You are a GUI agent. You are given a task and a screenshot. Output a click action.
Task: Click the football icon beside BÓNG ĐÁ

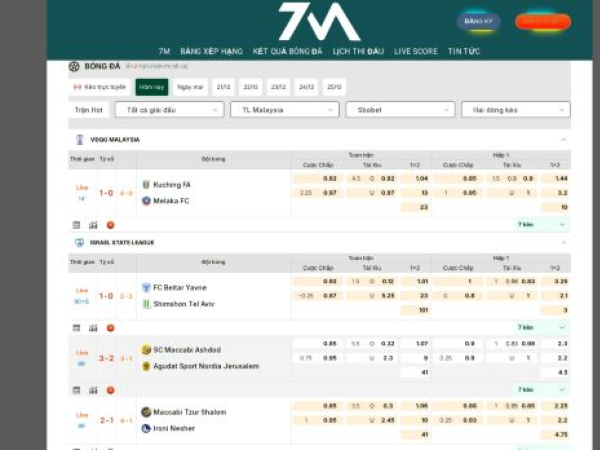[74, 66]
